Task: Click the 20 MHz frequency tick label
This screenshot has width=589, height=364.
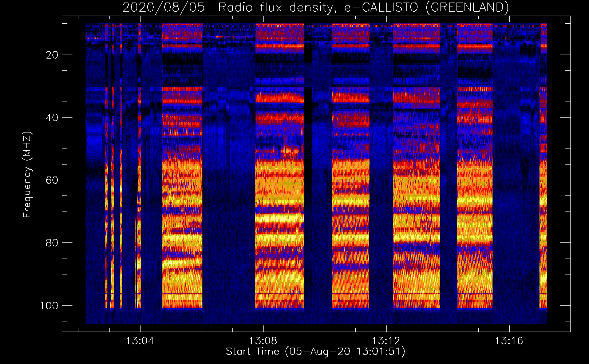Action: pyautogui.click(x=52, y=55)
